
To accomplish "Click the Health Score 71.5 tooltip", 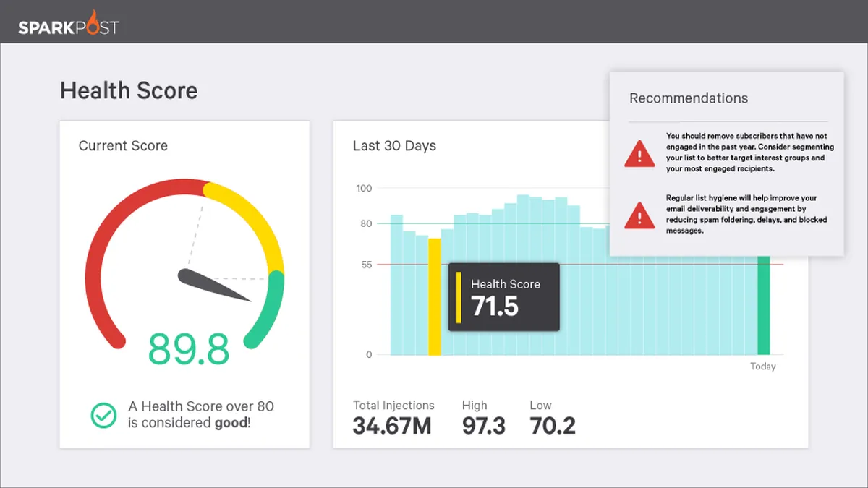I will (504, 297).
